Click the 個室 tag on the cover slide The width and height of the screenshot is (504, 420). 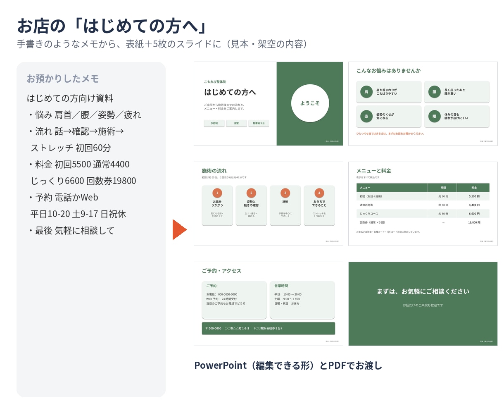[x=236, y=123]
